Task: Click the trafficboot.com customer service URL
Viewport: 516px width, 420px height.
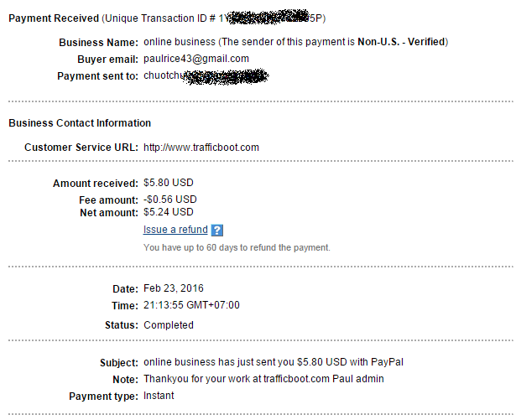Action: click(x=201, y=148)
